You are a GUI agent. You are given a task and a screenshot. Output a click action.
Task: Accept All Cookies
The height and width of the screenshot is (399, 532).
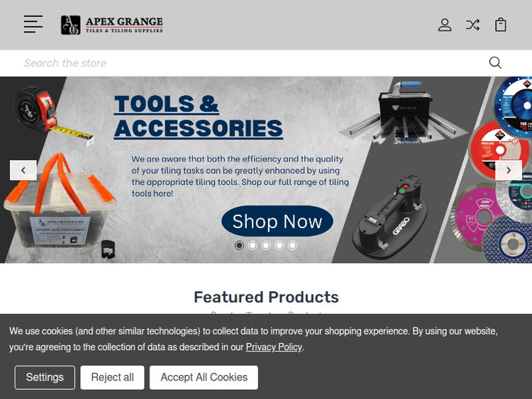(x=204, y=377)
